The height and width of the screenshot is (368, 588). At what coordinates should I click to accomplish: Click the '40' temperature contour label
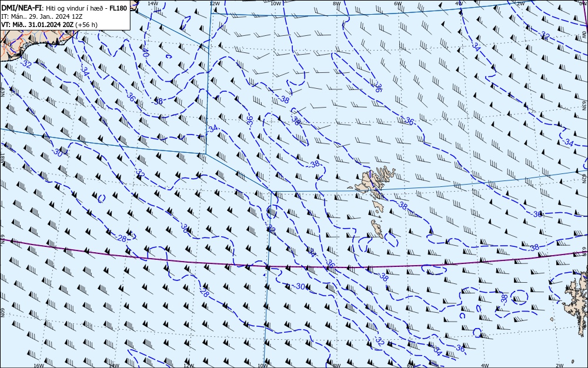tap(146, 52)
